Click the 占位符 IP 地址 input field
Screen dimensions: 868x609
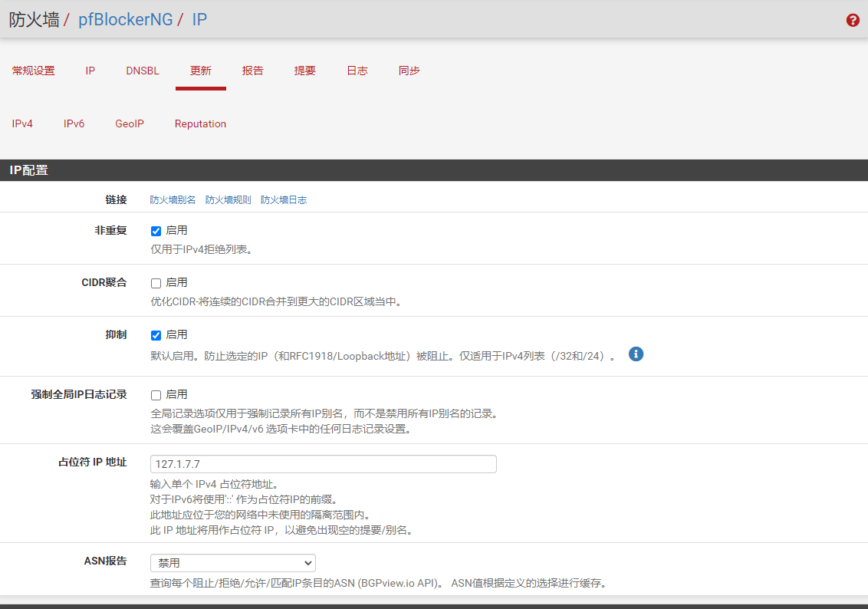323,464
